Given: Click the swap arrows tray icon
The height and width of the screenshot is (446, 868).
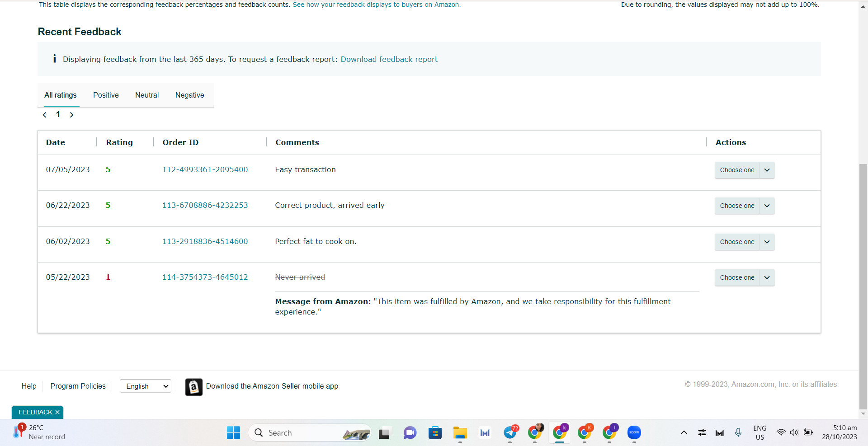Looking at the screenshot, I should (x=702, y=432).
